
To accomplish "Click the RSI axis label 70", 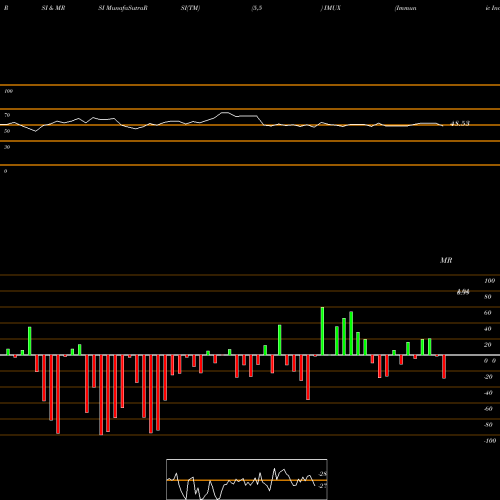I will [7, 115].
